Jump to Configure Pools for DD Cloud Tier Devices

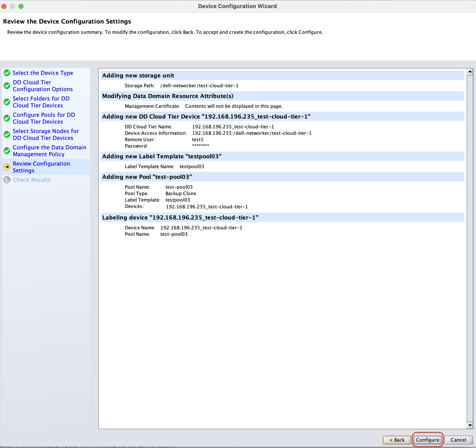point(44,118)
